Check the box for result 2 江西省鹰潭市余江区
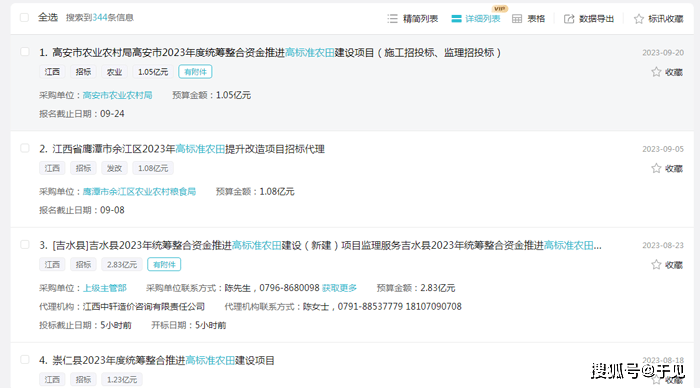This screenshot has width=700, height=388. tap(25, 148)
